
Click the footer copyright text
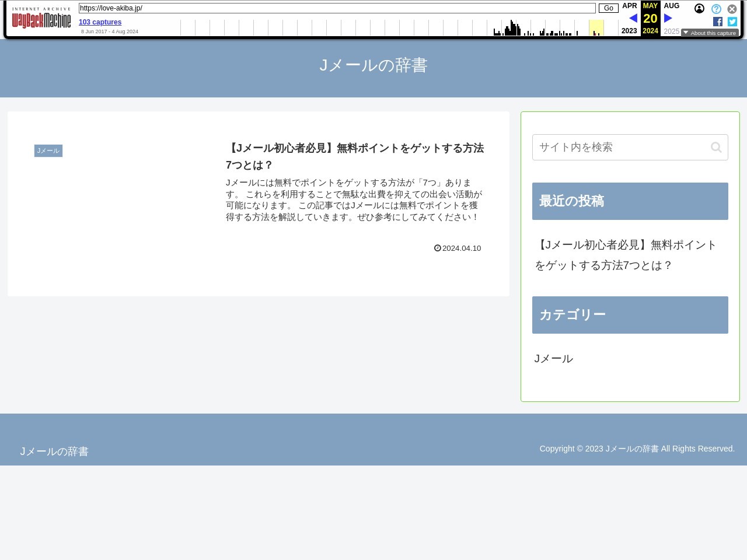point(637,449)
